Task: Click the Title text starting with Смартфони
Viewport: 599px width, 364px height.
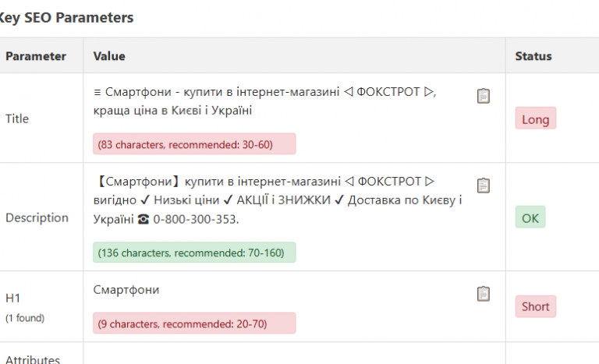Action: (264, 101)
